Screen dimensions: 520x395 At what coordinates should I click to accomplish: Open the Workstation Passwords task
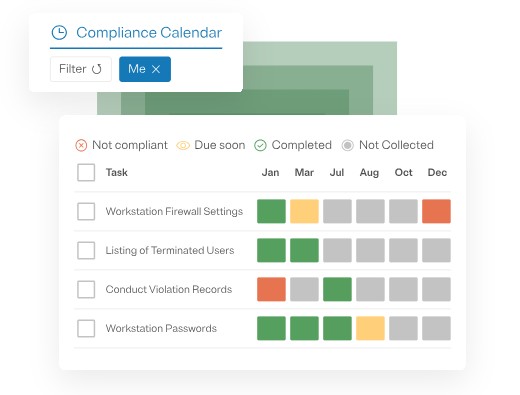tap(161, 328)
